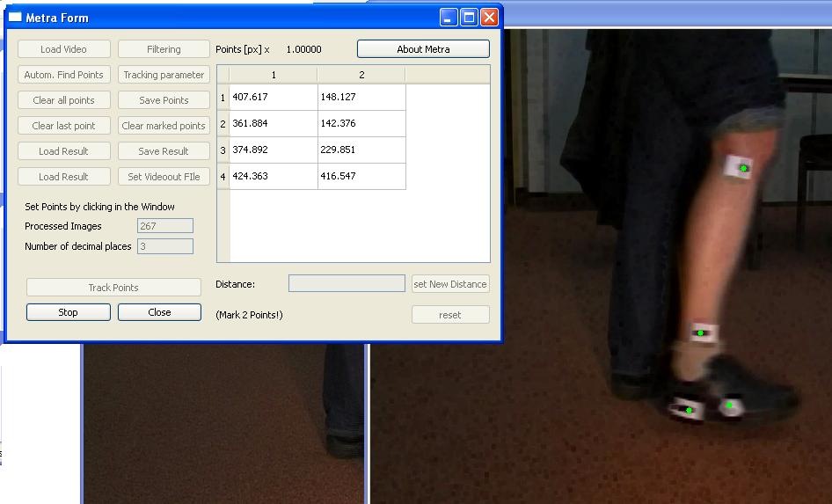Click the set New Distance button
The height and width of the screenshot is (504, 832).
(449, 284)
